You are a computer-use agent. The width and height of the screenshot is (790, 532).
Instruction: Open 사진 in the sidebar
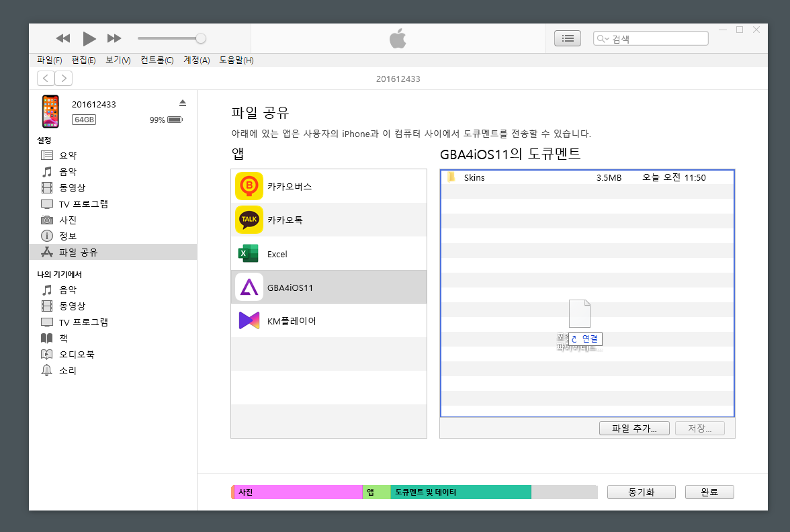coord(113,220)
